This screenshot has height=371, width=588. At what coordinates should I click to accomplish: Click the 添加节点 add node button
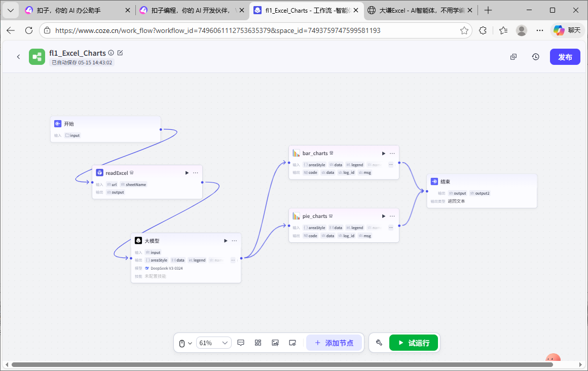[334, 343]
